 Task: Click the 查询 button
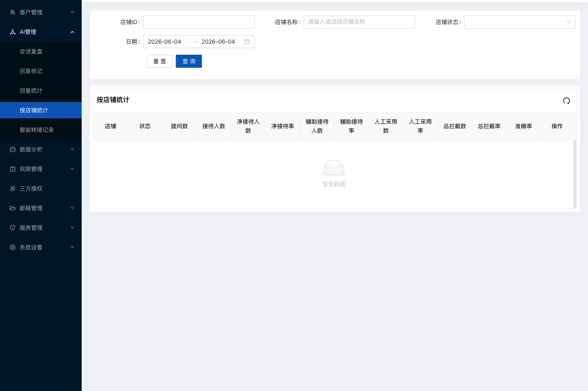189,61
